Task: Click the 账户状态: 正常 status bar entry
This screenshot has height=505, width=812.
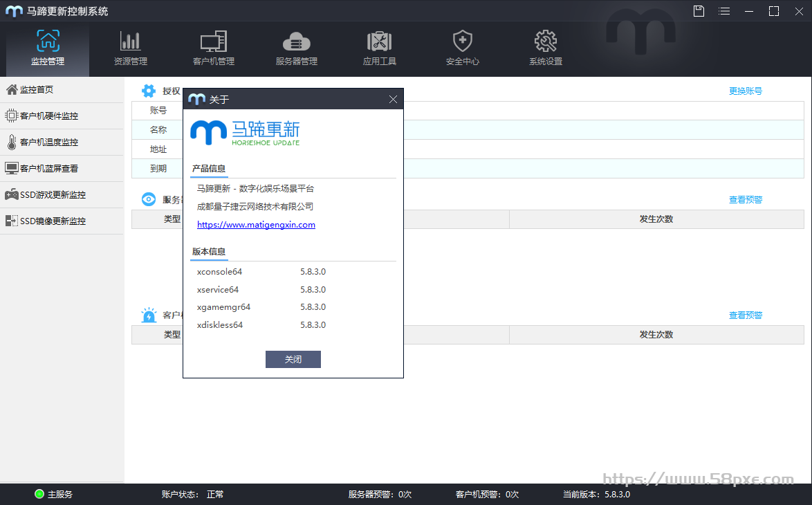Action: click(193, 495)
